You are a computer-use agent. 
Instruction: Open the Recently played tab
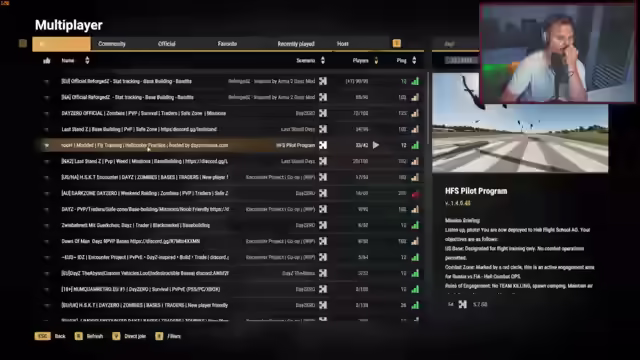[296, 44]
